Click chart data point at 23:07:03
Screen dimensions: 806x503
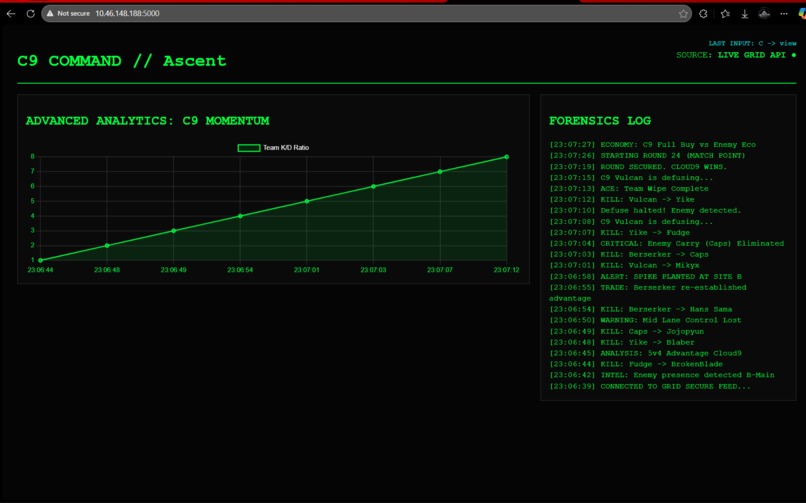click(x=373, y=187)
